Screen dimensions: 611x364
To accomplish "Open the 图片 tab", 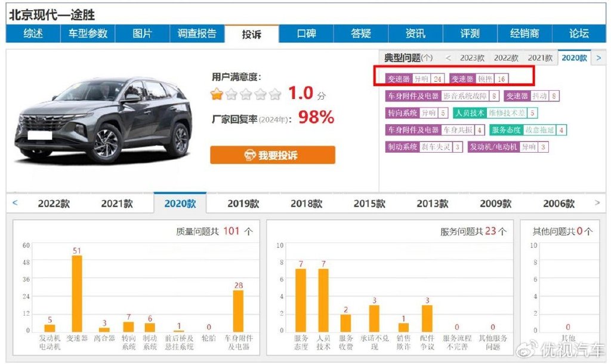I will coord(142,34).
